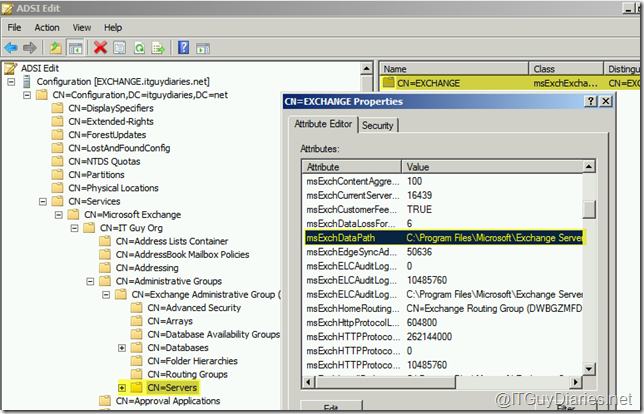Viewport: 644px width, 414px height.
Task: Click the blue Back arrow toolbar icon
Action: pyautogui.click(x=11, y=48)
